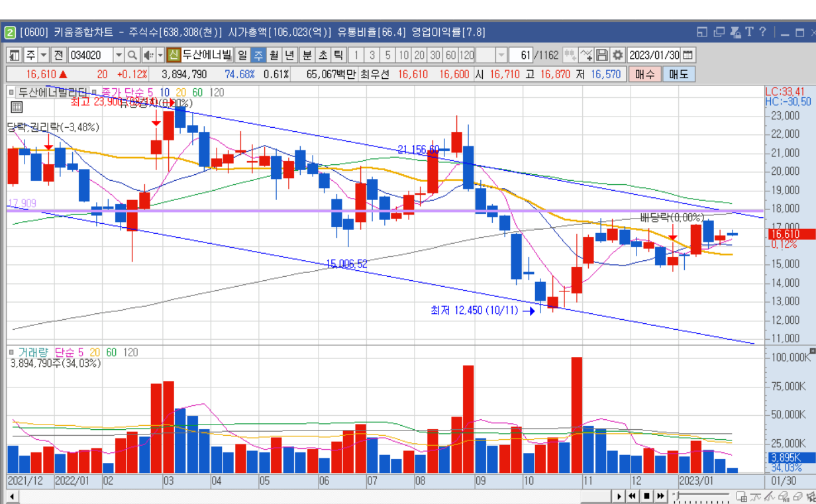Click the pencil draw tool in bottom toolbar

pos(768,496)
